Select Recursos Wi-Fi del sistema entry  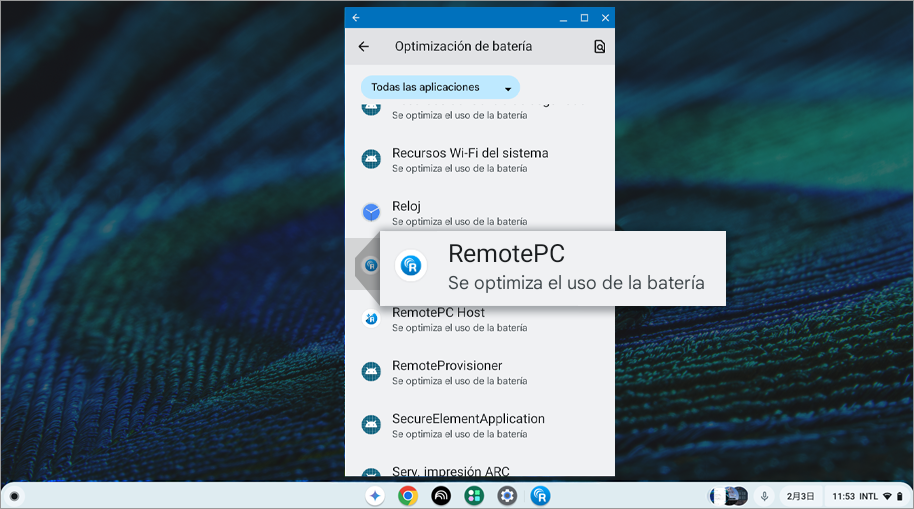480,160
